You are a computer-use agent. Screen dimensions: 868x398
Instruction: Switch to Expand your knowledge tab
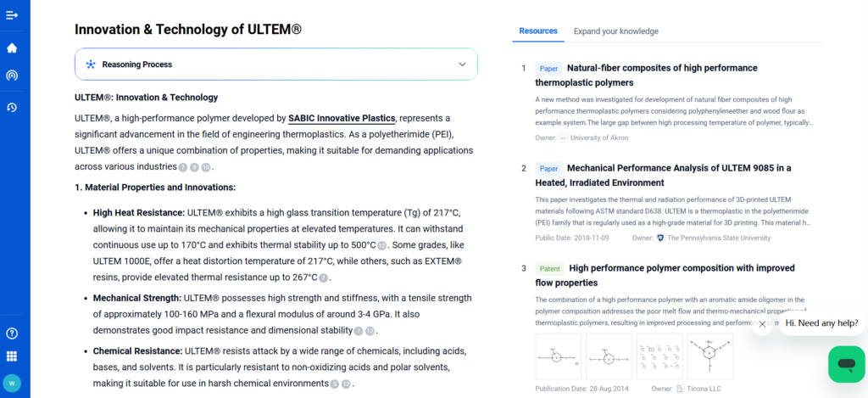(615, 31)
